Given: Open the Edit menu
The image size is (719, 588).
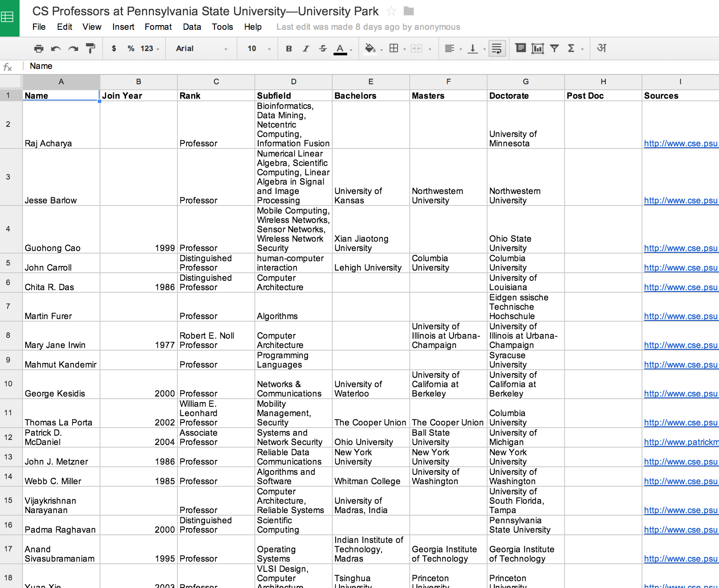Looking at the screenshot, I should (65, 27).
